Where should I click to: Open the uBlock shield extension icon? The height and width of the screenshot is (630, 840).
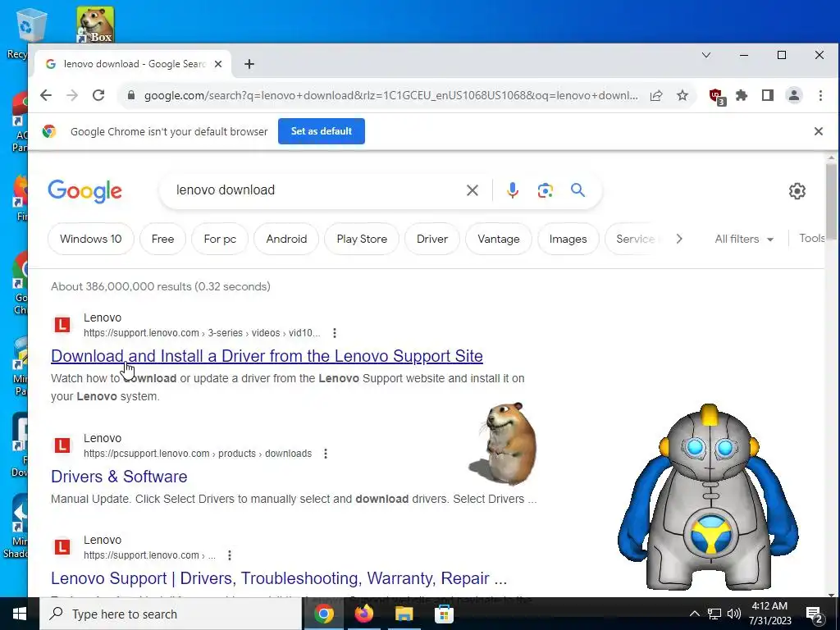click(717, 97)
